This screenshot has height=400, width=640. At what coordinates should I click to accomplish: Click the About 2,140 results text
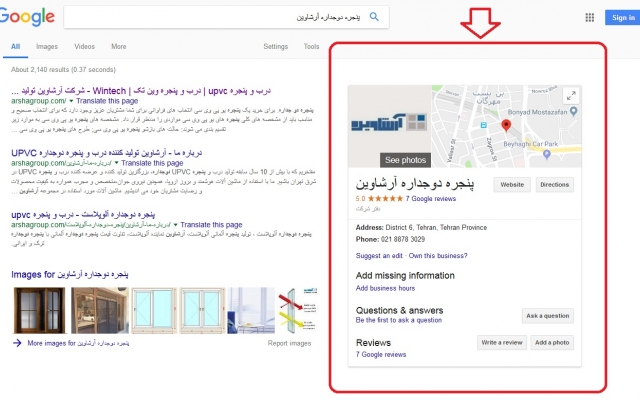(63, 70)
